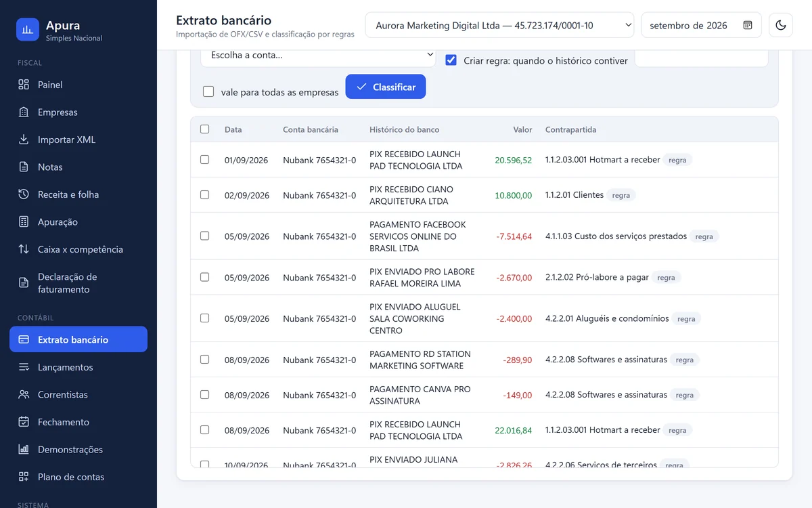Go to Demonstrações
The height and width of the screenshot is (508, 812).
pos(78,450)
